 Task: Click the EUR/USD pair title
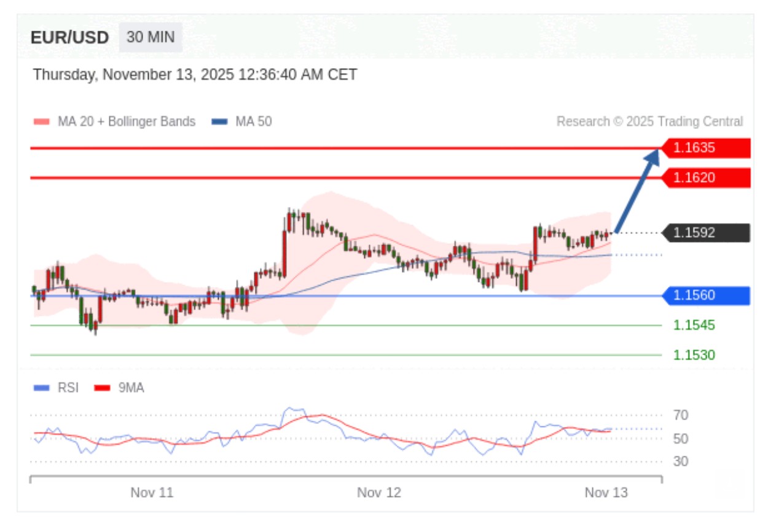click(x=69, y=38)
